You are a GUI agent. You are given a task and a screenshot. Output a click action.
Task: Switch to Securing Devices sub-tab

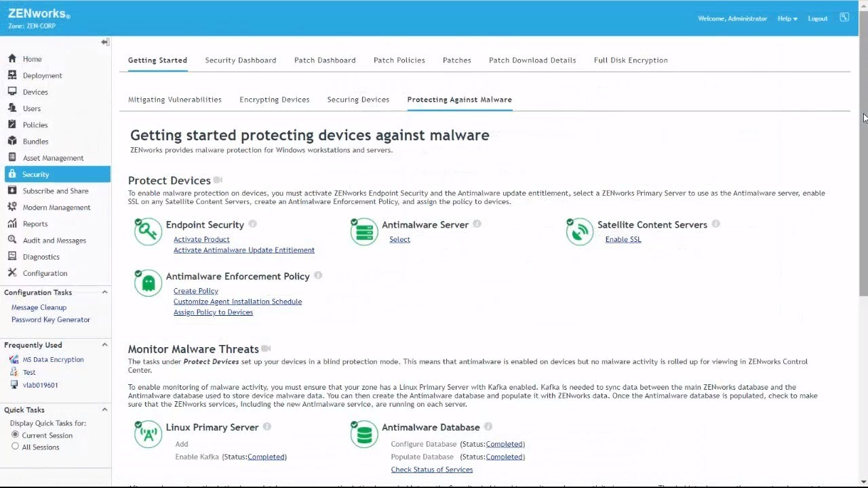pyautogui.click(x=358, y=100)
